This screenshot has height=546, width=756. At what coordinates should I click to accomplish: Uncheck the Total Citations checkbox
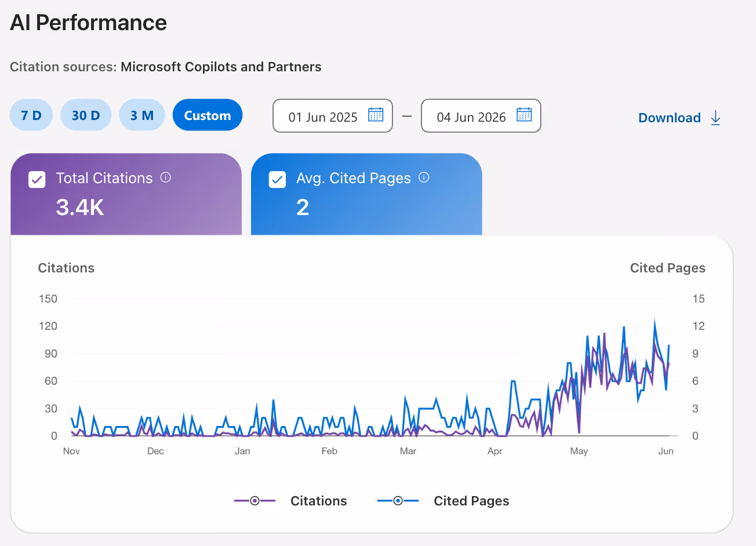(37, 180)
